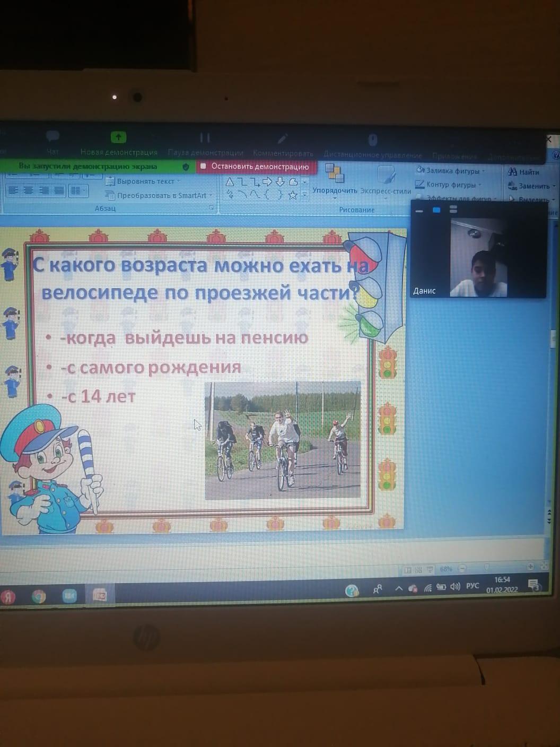Open Преобразовать в SmartArt dropdown
560x747 pixels.
[x=159, y=195]
